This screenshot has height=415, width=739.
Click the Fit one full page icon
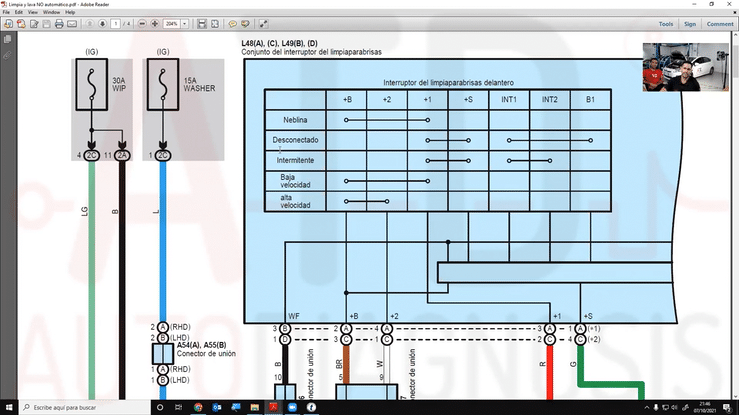(x=214, y=24)
